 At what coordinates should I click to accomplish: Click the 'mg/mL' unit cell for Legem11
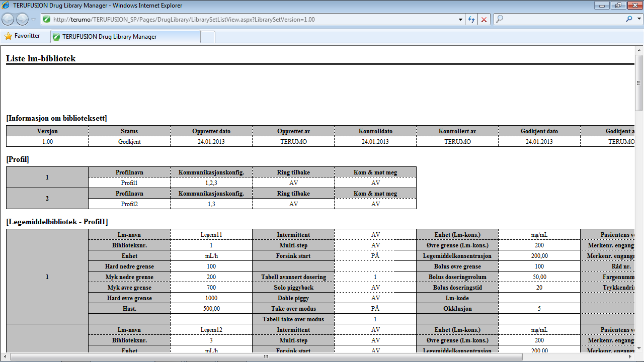coord(539,235)
